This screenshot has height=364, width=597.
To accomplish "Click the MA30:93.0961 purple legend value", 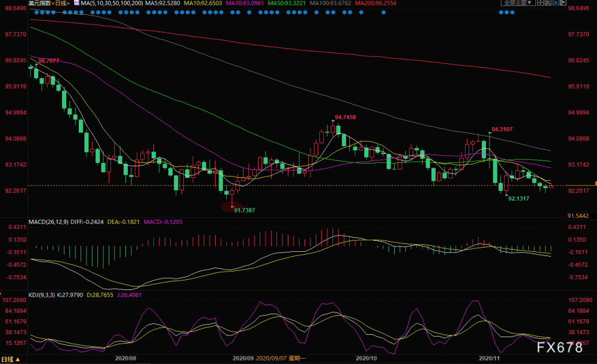I will [244, 3].
